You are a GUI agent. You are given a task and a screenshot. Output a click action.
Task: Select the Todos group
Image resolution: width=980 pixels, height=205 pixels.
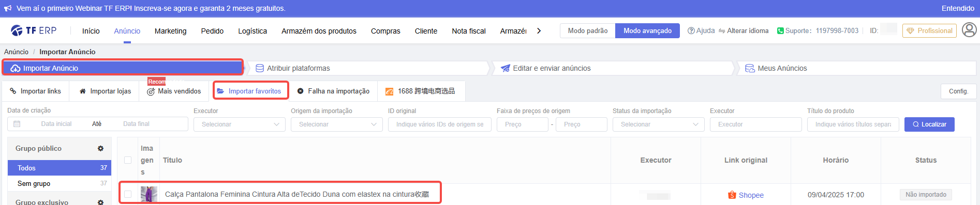[x=60, y=168]
